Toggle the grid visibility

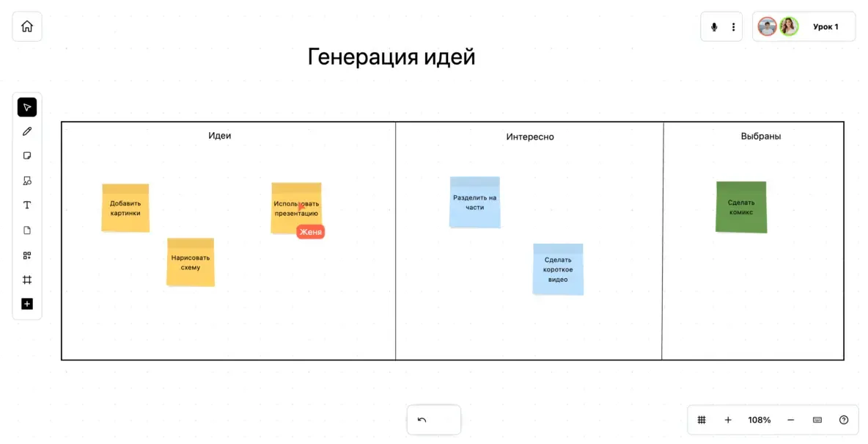pyautogui.click(x=702, y=419)
